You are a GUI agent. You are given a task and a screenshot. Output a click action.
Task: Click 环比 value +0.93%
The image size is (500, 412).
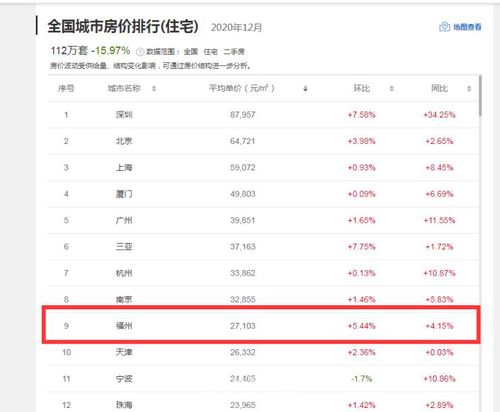click(362, 167)
